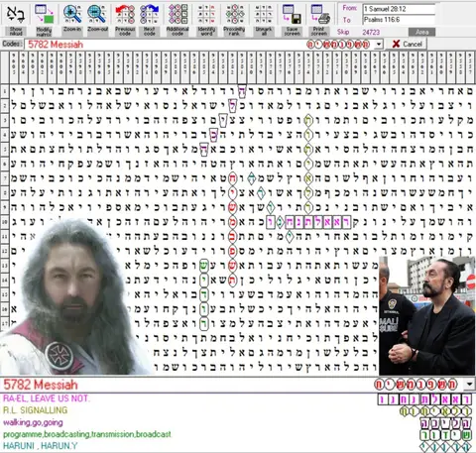Screen dimensions: 476x453
Task: Click the Hebrew letters for RA-EL, LEAVE US NOT.
Action: point(424,399)
